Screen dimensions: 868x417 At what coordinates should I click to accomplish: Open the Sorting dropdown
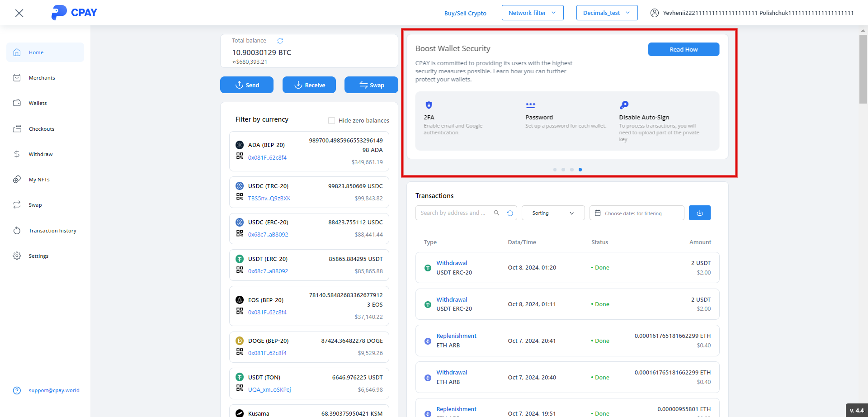point(552,213)
